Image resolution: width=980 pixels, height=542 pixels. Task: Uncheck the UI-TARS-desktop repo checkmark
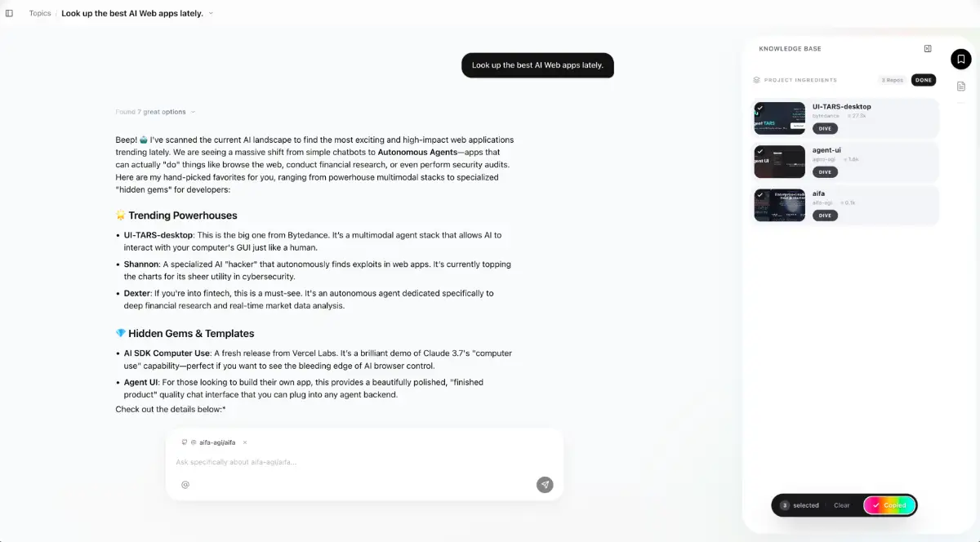coord(759,107)
